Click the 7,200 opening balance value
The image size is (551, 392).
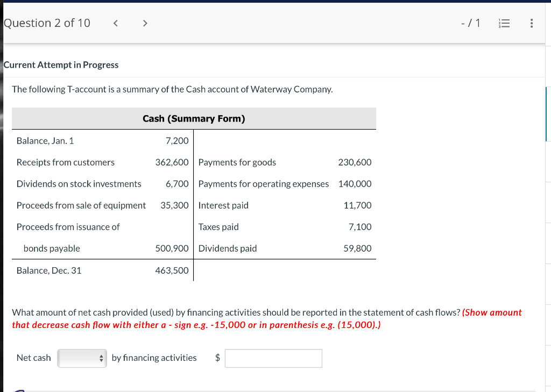pos(177,141)
